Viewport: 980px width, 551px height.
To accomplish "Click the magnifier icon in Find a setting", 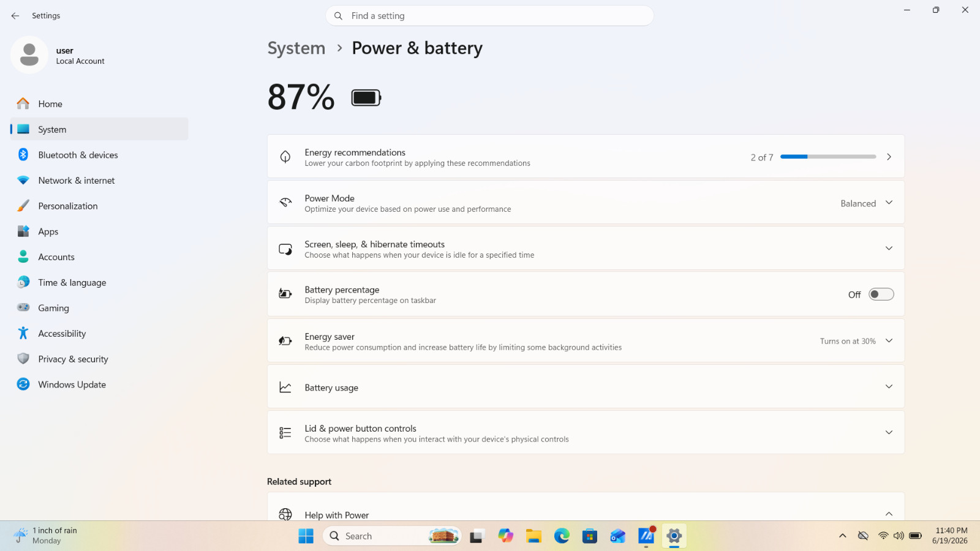I will (x=338, y=16).
